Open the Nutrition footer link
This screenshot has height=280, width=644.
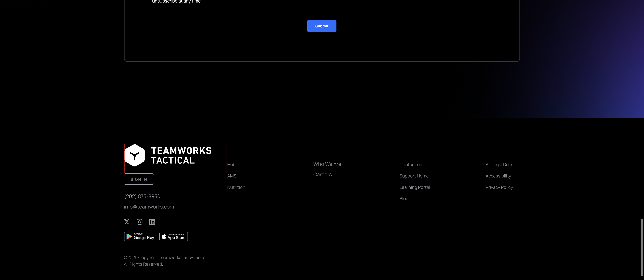click(236, 187)
